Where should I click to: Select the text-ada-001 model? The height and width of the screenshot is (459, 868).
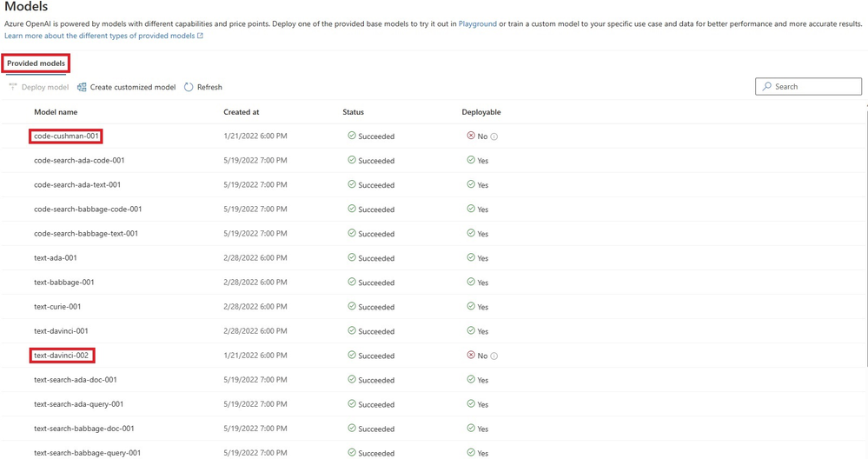point(56,257)
